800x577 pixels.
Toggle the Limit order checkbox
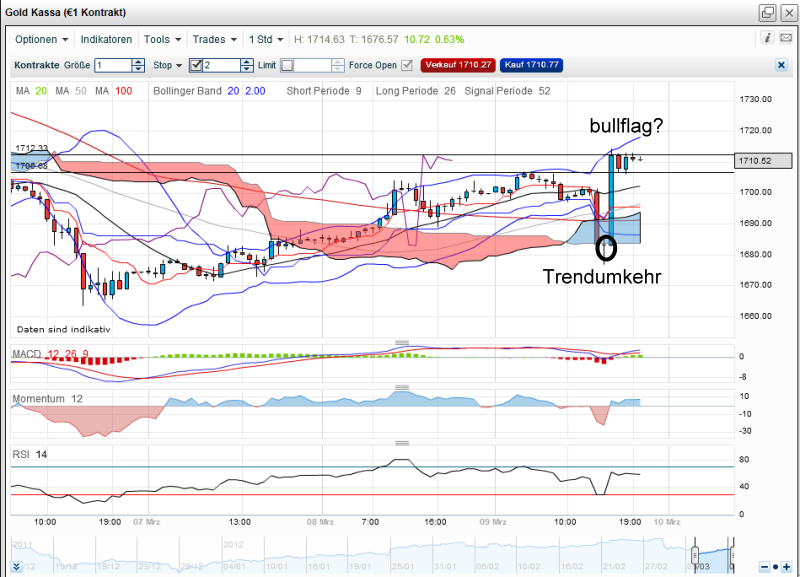286,63
